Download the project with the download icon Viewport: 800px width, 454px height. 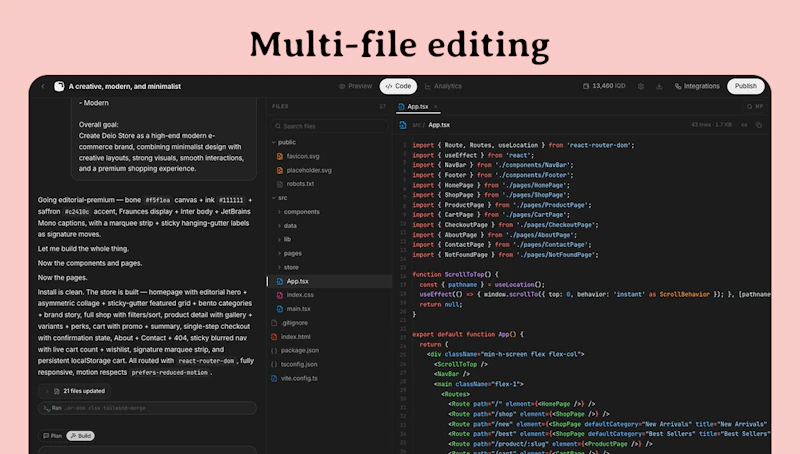659,86
